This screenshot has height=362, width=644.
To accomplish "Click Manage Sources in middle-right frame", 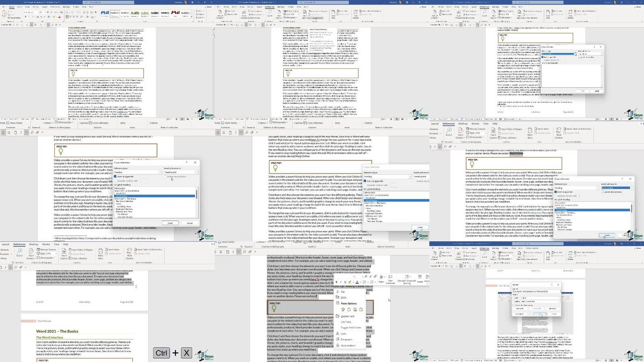I will point(475,129).
